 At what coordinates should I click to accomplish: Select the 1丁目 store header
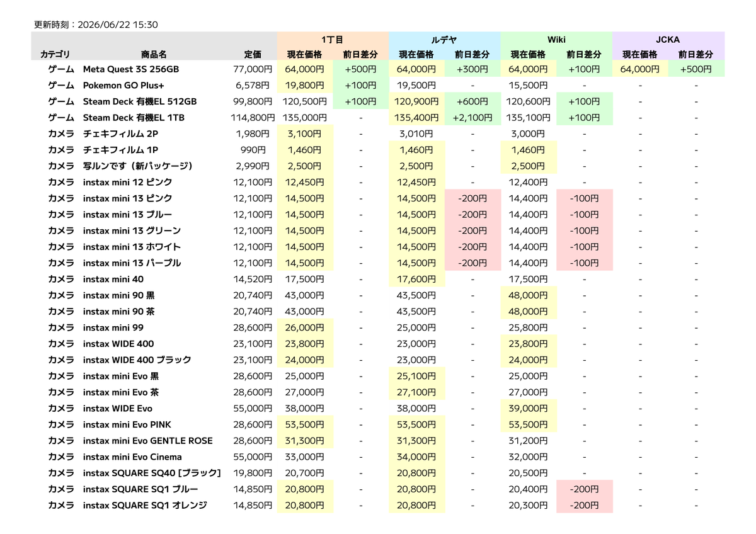click(x=332, y=40)
